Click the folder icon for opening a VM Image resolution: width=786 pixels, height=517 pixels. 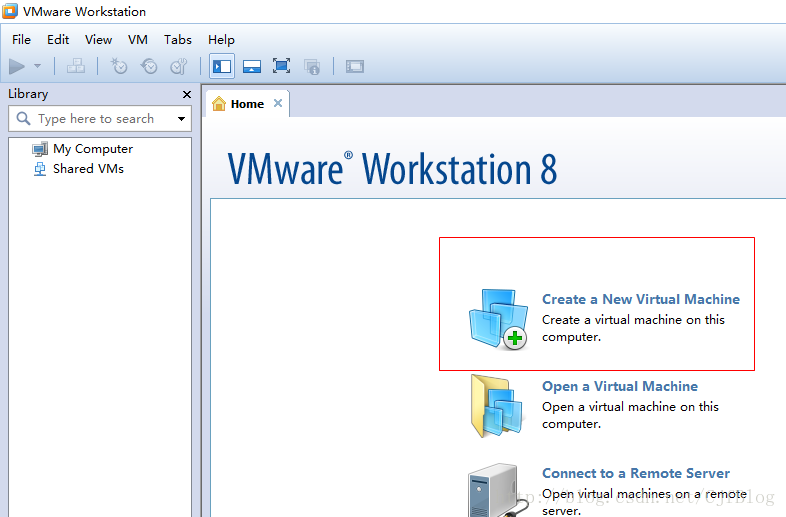point(497,407)
